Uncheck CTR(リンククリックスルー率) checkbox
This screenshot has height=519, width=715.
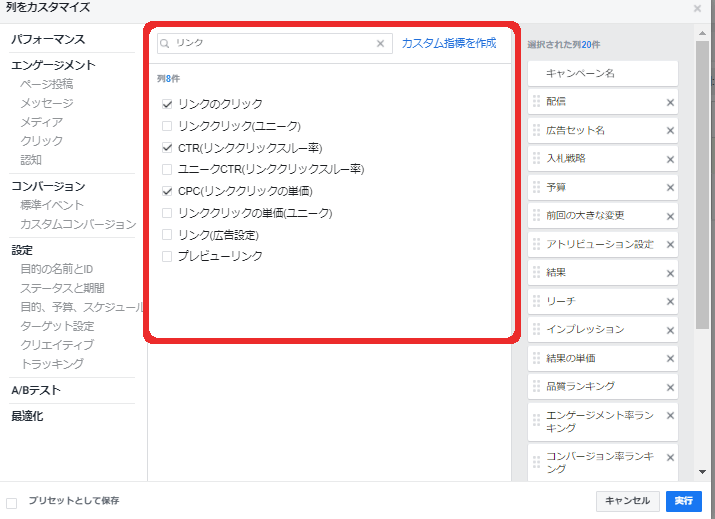(167, 148)
